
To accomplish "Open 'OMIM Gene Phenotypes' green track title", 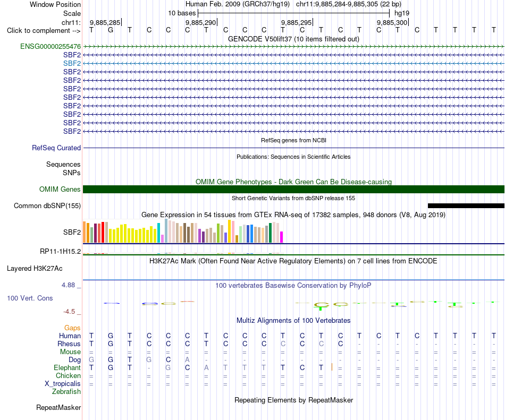I will [x=293, y=182].
